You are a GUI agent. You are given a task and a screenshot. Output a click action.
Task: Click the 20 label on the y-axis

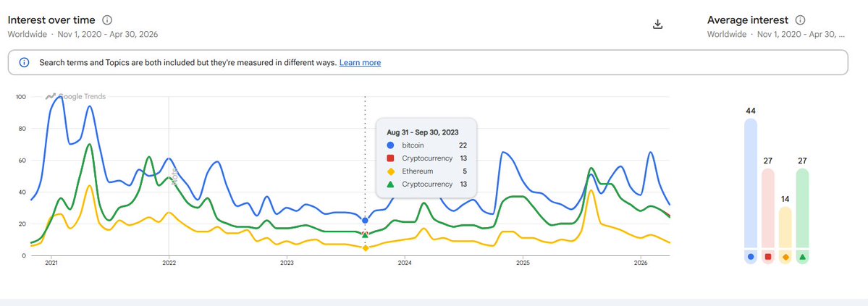(22, 224)
